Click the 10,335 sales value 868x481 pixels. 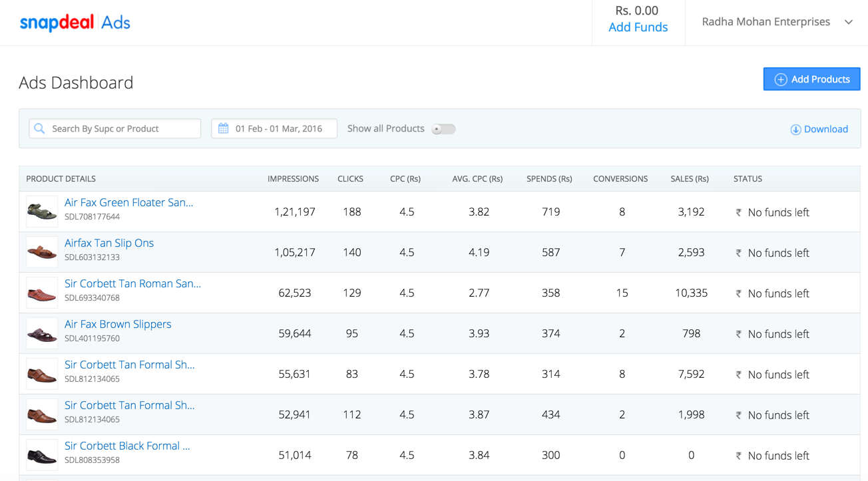pos(691,293)
